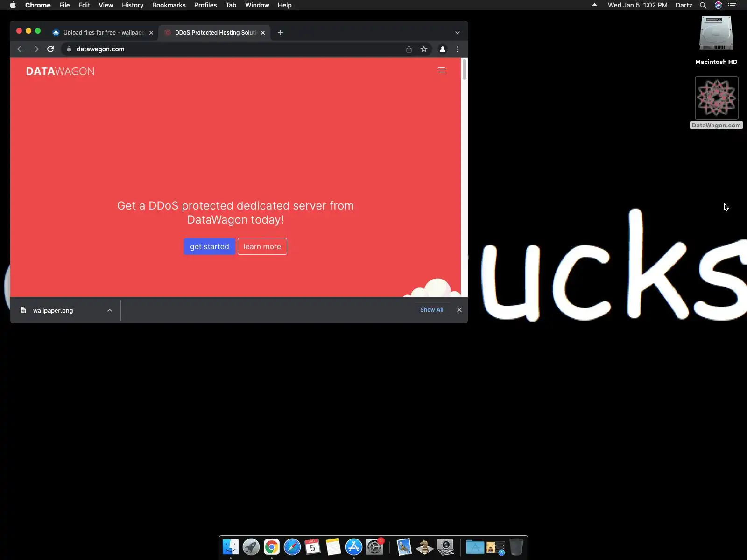Open the View menu
Viewport: 747px width, 560px height.
pos(106,5)
